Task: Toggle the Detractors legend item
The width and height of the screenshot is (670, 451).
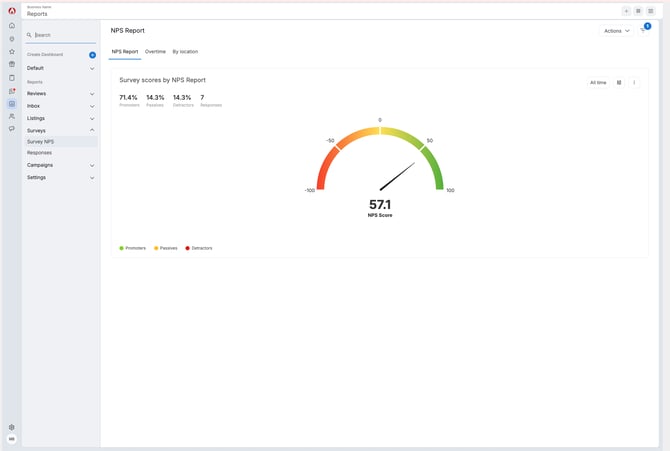Action: [x=199, y=248]
